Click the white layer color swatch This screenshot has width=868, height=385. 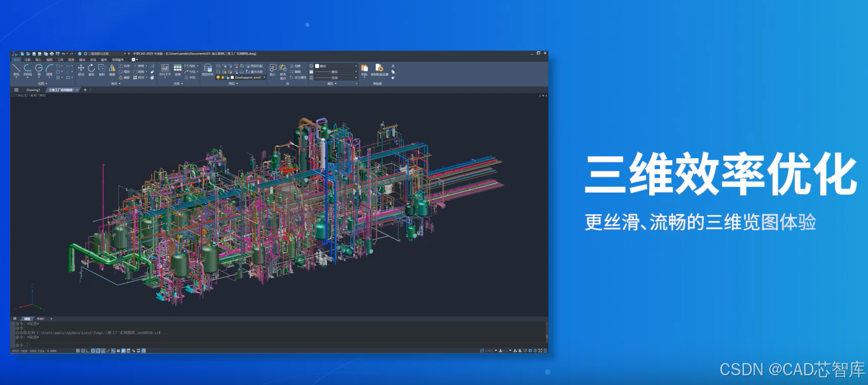click(x=232, y=78)
